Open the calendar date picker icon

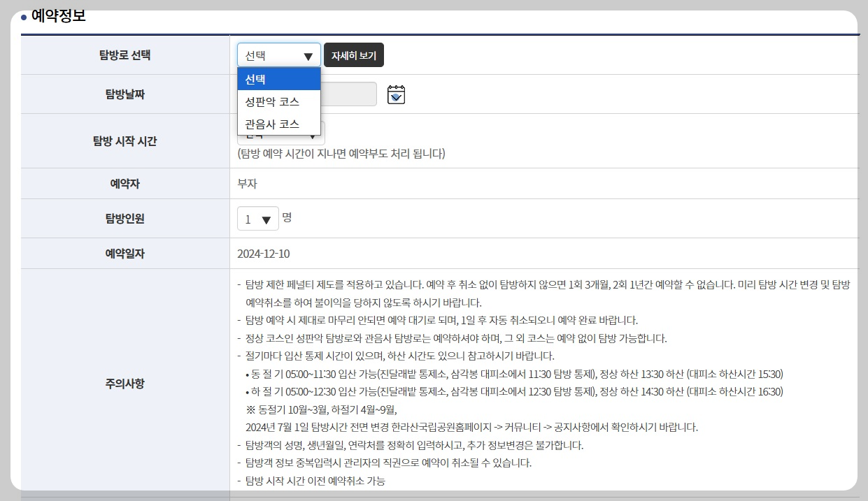click(x=395, y=94)
